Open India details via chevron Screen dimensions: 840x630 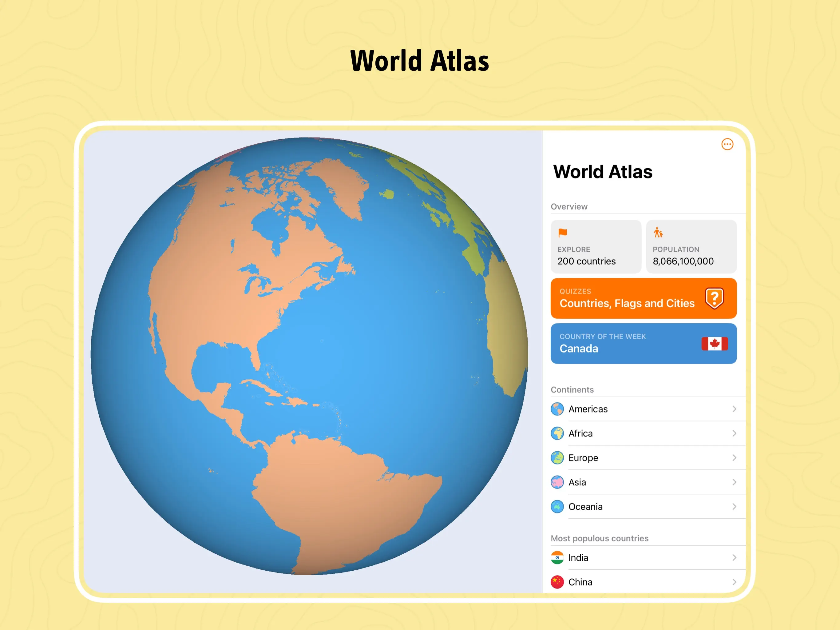tap(734, 557)
